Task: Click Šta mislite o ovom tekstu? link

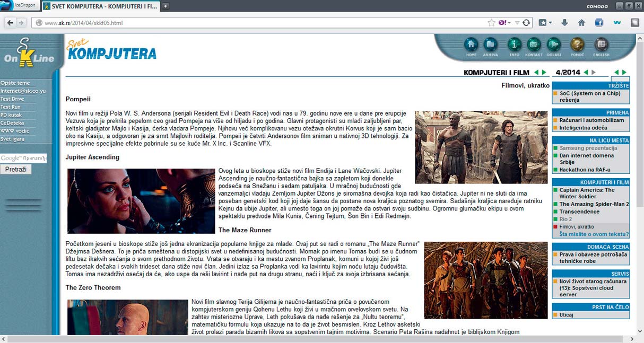Action: (594, 234)
